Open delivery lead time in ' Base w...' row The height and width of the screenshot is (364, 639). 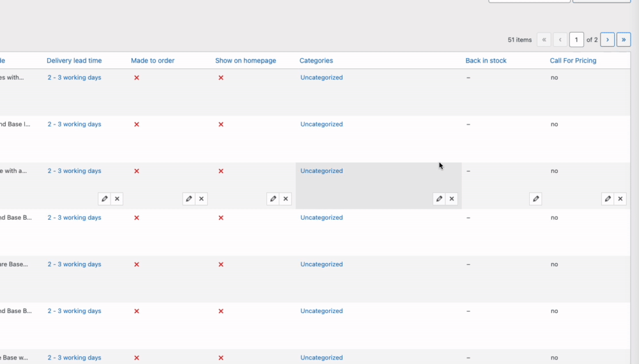[74, 358]
